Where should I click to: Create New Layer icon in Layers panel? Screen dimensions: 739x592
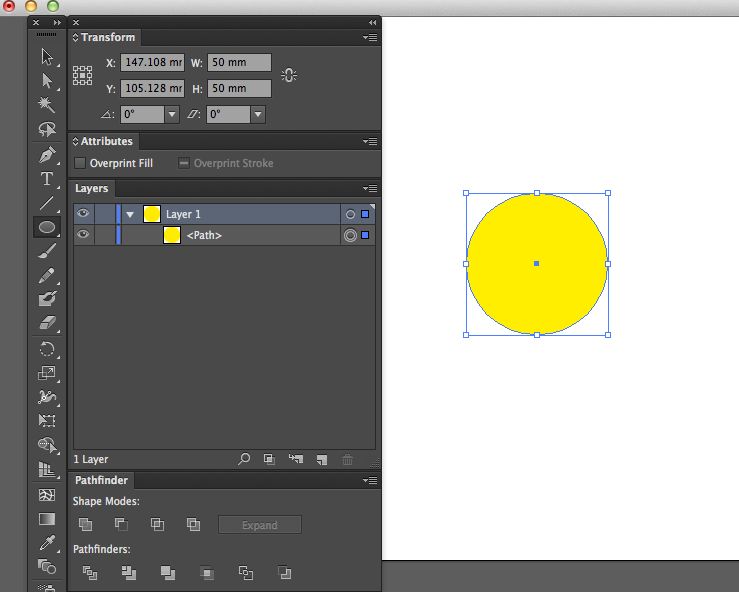click(x=322, y=460)
